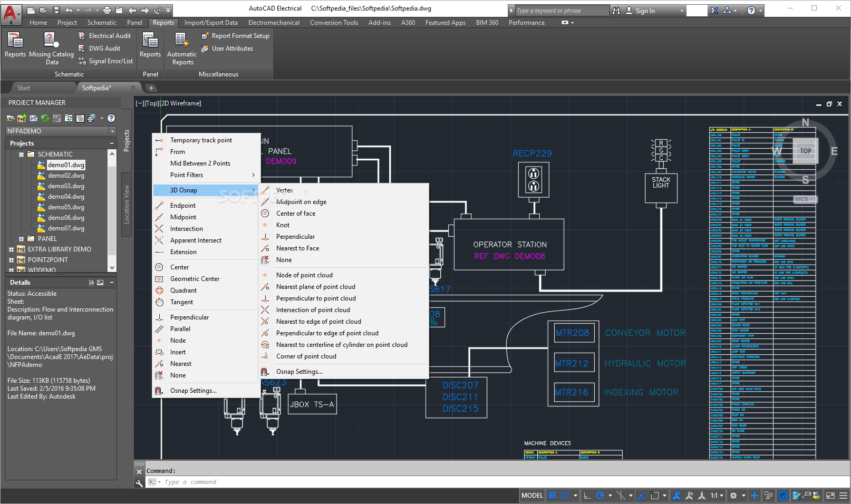This screenshot has width=851, height=504.
Task: Open Project Manager help question-mark icon
Action: (x=111, y=118)
